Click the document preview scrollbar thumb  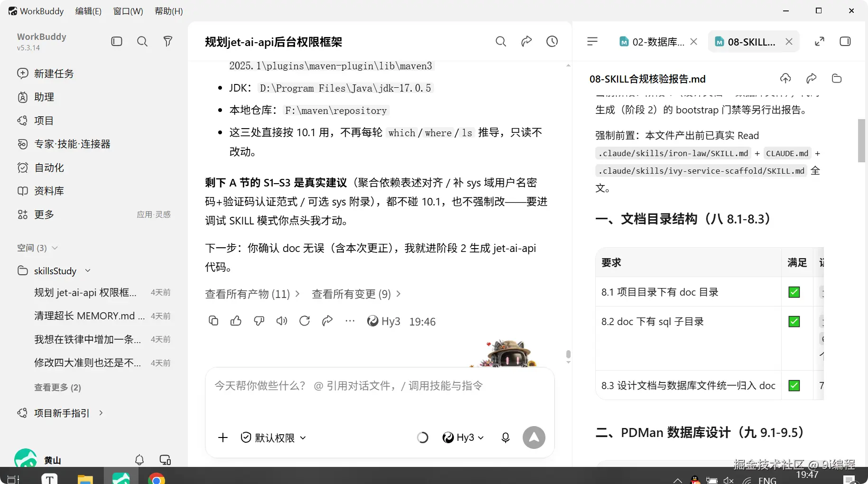click(x=861, y=140)
